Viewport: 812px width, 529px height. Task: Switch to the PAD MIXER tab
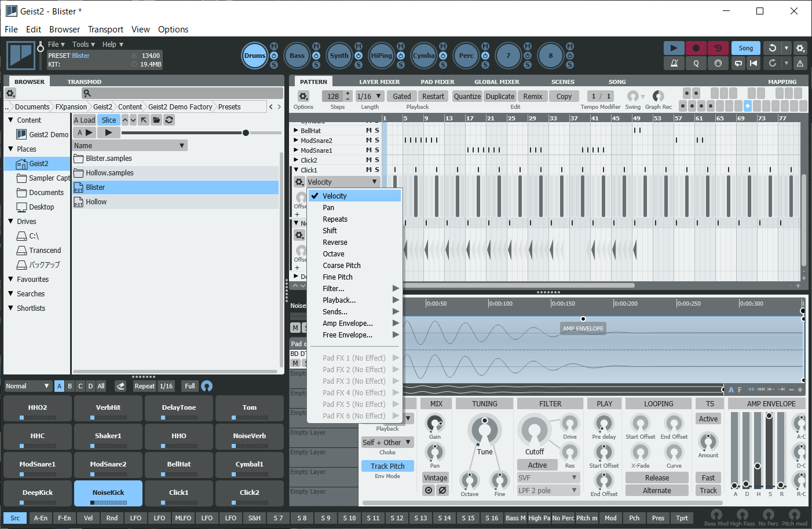[x=437, y=82]
